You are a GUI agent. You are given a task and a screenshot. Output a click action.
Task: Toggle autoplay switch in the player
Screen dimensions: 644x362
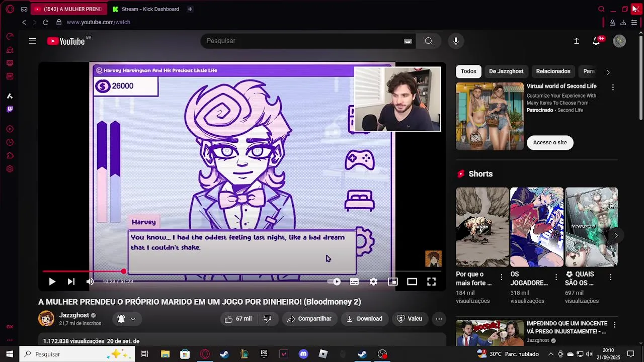[x=335, y=282]
